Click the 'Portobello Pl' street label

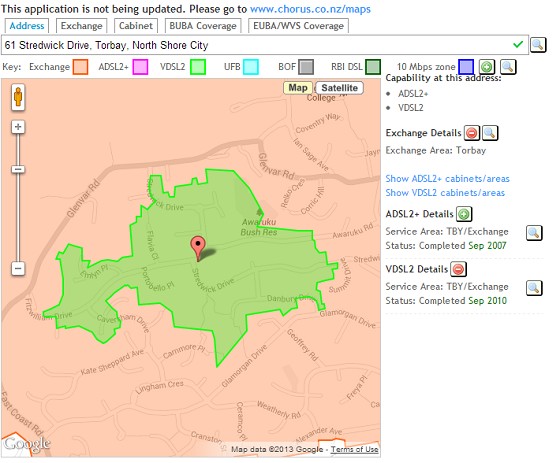(x=157, y=279)
